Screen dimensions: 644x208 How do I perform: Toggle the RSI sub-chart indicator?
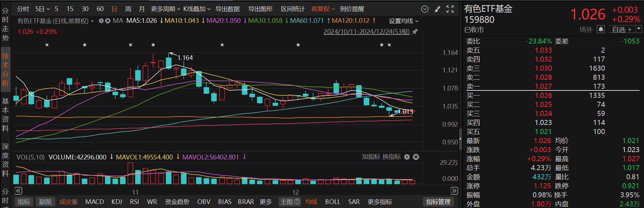tap(134, 202)
